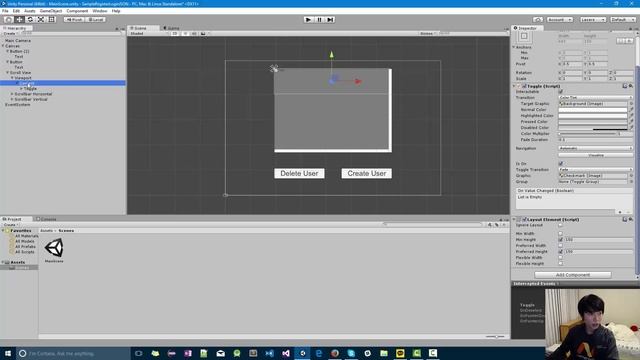Select the Rotate tool in the toolbar
This screenshot has height=360, width=640.
pyautogui.click(x=30, y=20)
